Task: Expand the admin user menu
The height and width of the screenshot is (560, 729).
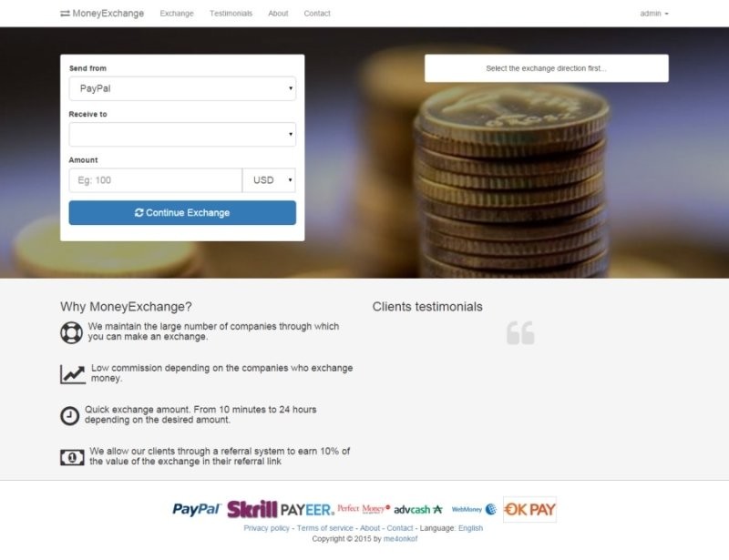Action: coord(654,14)
